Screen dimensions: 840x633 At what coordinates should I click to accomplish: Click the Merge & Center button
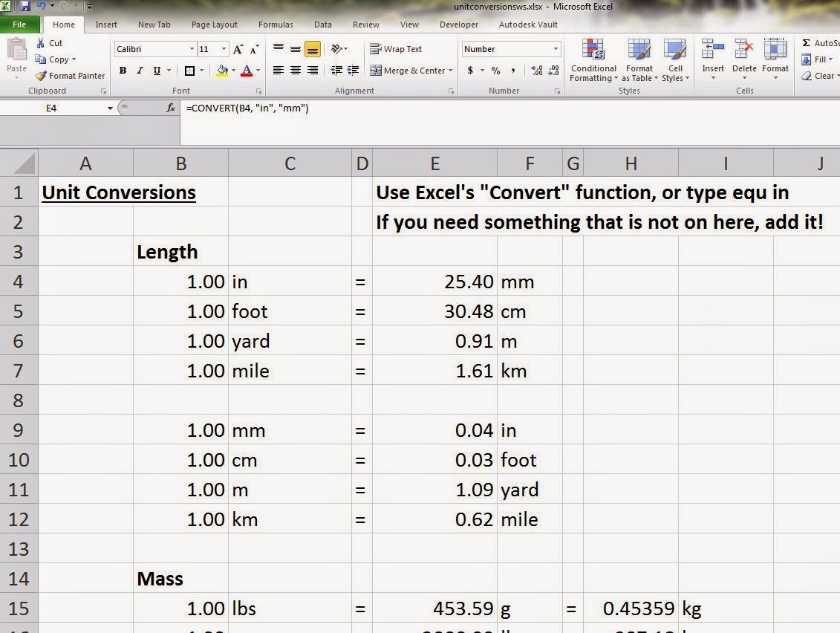pos(408,71)
